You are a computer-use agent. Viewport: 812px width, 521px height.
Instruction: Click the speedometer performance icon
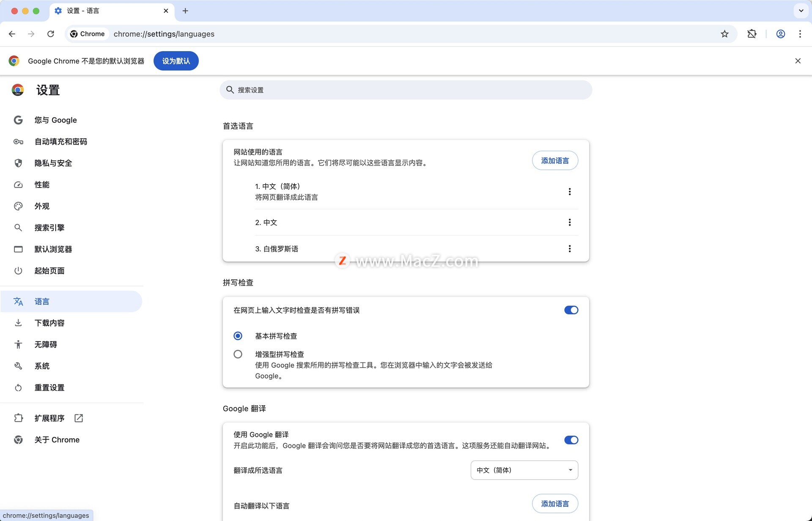pyautogui.click(x=18, y=185)
